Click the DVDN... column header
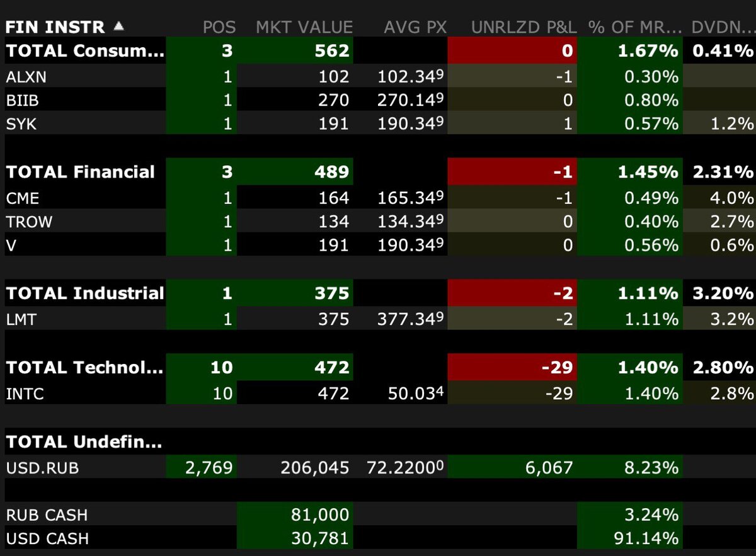This screenshot has height=556, width=756. tap(723, 27)
